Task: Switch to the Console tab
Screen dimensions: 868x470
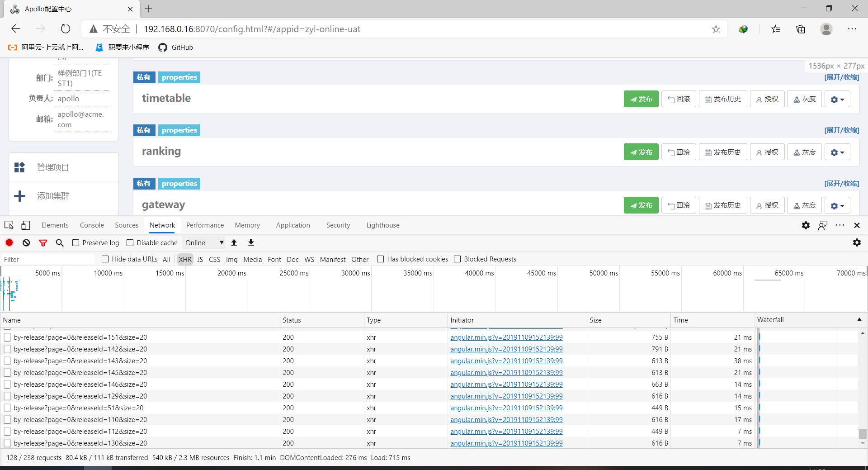Action: tap(92, 225)
